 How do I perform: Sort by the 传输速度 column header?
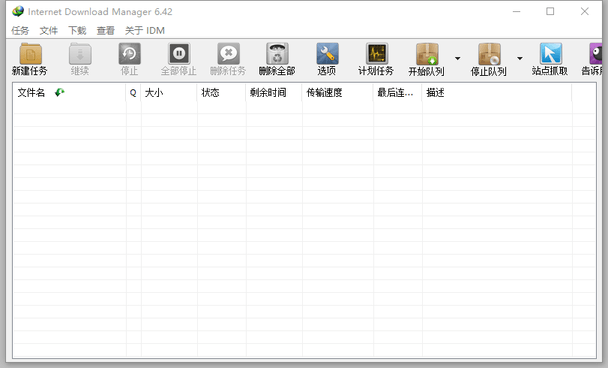point(337,93)
